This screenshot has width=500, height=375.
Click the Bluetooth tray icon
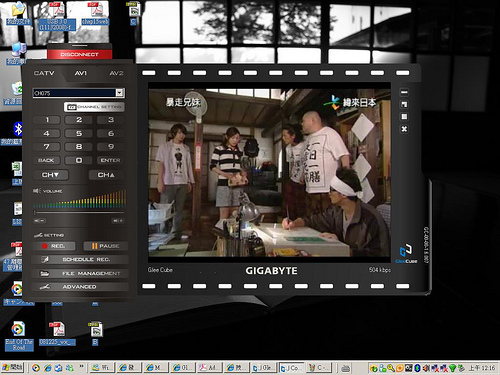417,368
